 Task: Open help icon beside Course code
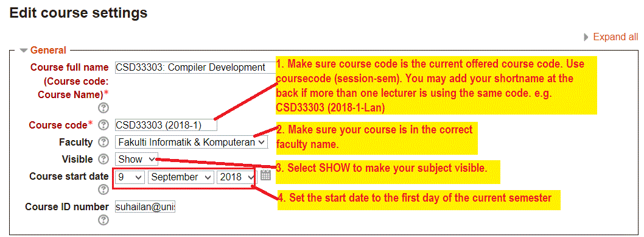tap(103, 125)
